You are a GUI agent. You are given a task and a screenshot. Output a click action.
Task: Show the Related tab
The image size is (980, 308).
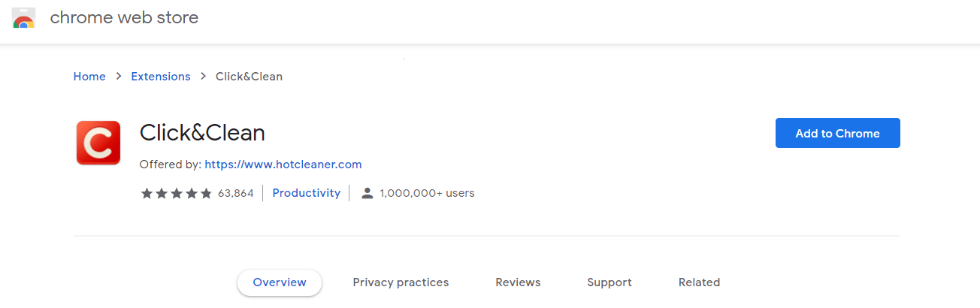pos(699,282)
